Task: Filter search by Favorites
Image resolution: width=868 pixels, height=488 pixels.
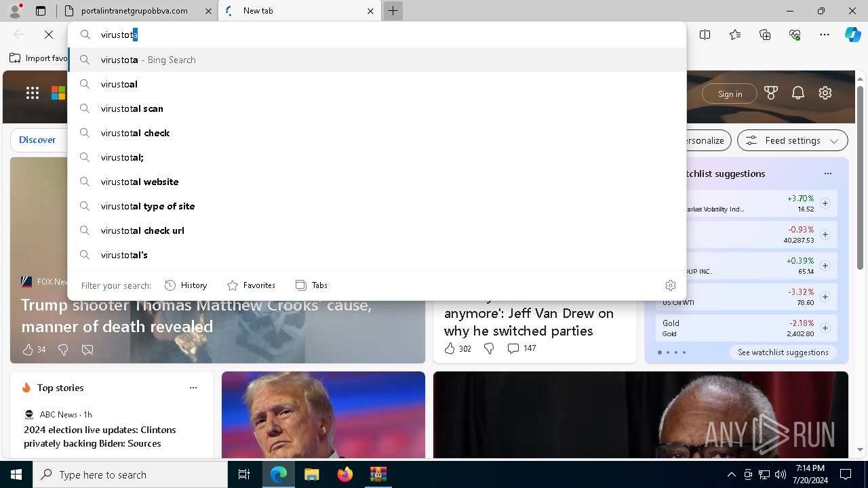Action: pyautogui.click(x=251, y=285)
